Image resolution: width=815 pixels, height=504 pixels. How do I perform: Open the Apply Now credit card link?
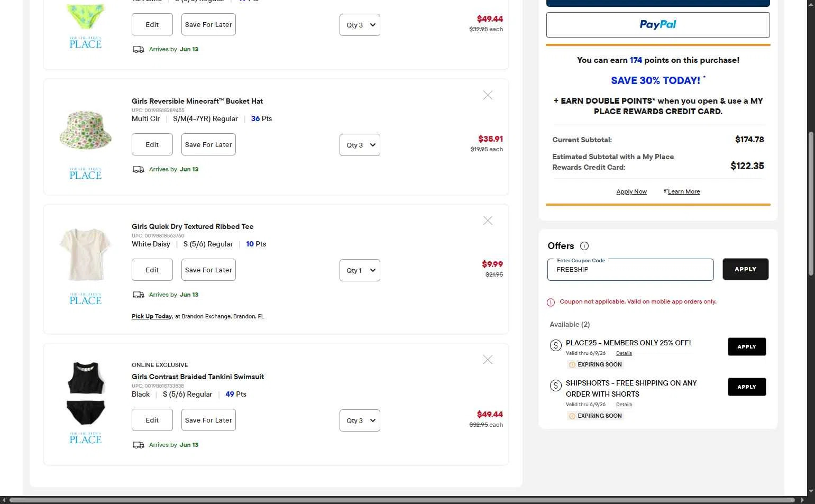click(631, 191)
